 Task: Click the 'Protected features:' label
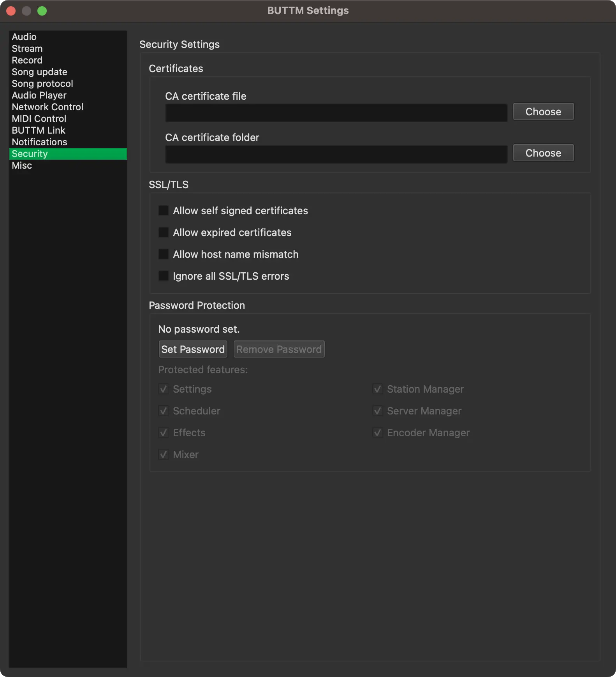203,370
